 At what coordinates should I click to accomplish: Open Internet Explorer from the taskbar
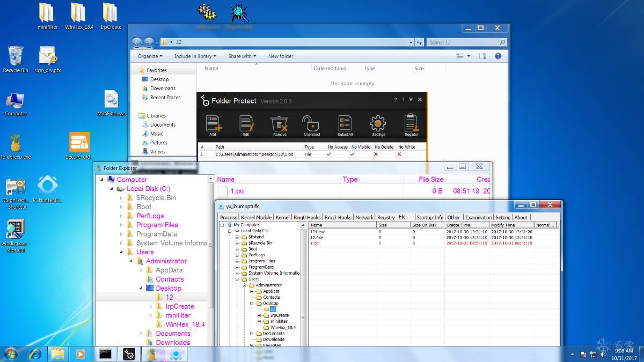click(x=35, y=354)
